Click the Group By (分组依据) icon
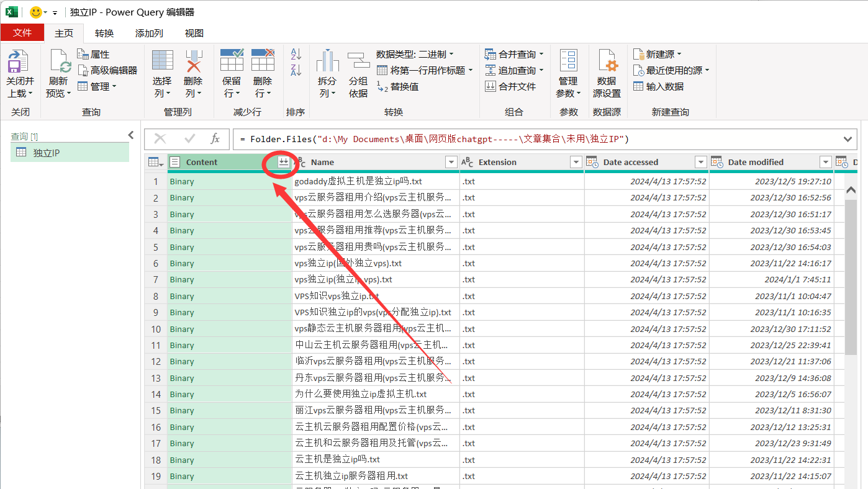 coord(358,61)
